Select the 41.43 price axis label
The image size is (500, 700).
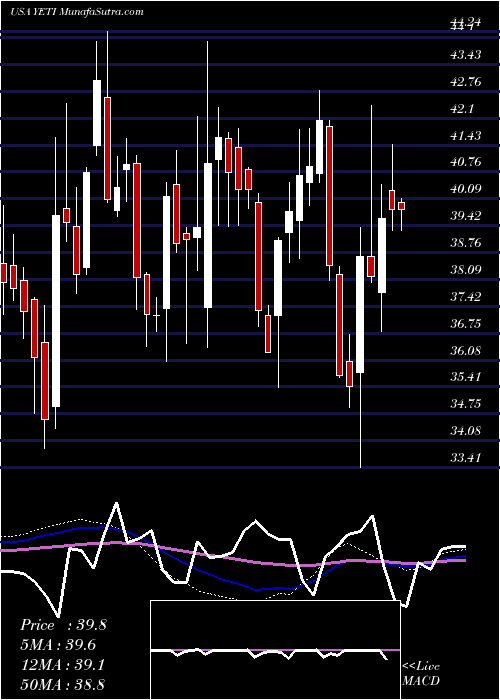tap(466, 135)
